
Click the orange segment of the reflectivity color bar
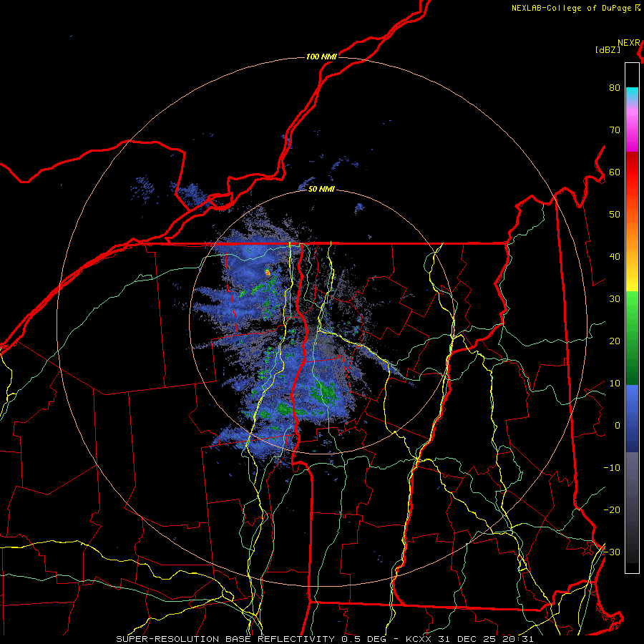point(632,234)
